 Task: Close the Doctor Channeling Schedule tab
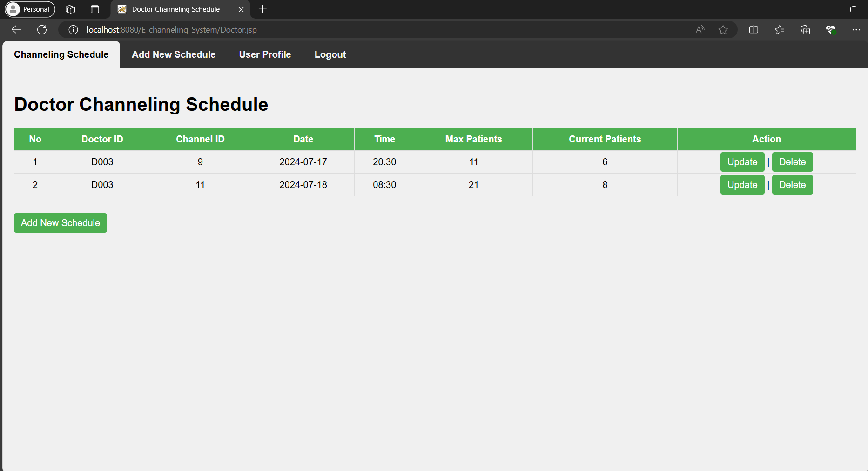(x=241, y=9)
